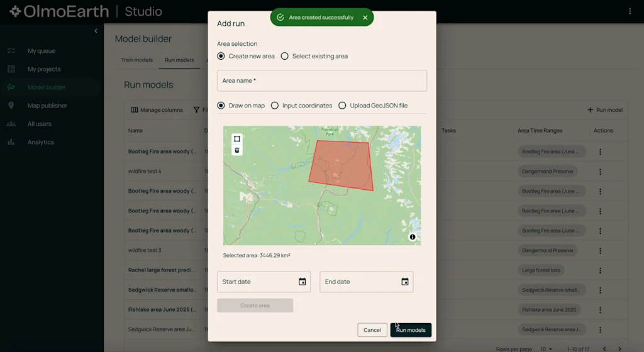644x352 pixels.
Task: Dismiss the Area created successfully notification
Action: 365,18
